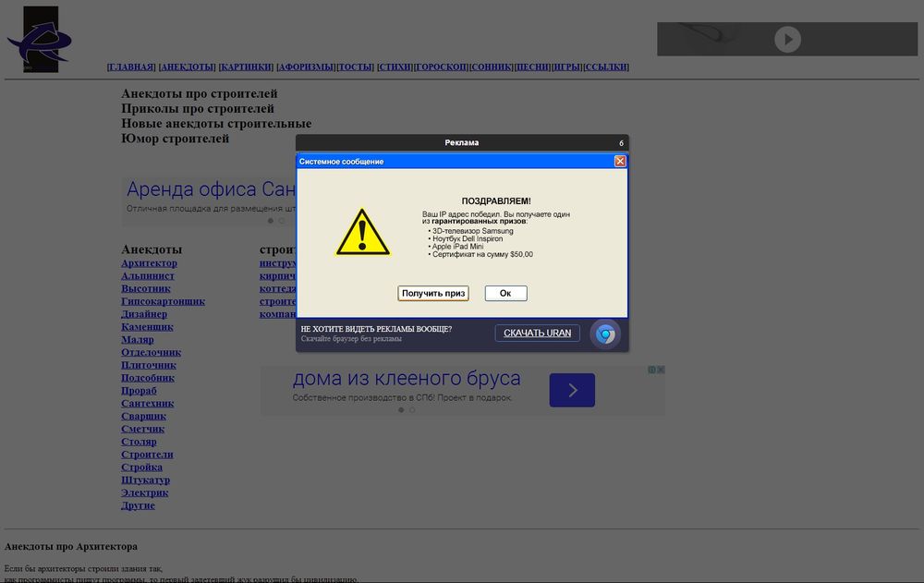Click the Получить приз button
Image resolution: width=924 pixels, height=583 pixels.
[433, 293]
